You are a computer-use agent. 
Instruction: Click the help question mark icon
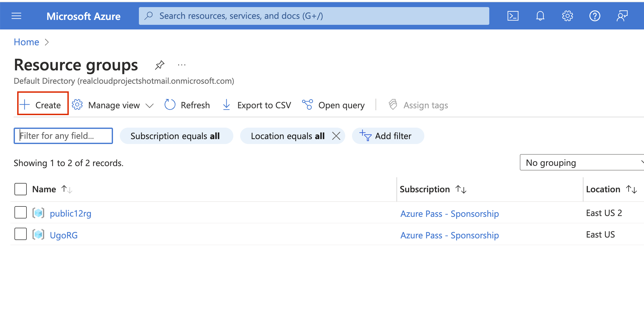coord(595,16)
